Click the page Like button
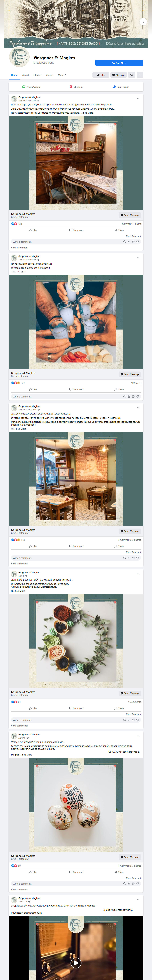The height and width of the screenshot is (980, 152). tap(101, 75)
